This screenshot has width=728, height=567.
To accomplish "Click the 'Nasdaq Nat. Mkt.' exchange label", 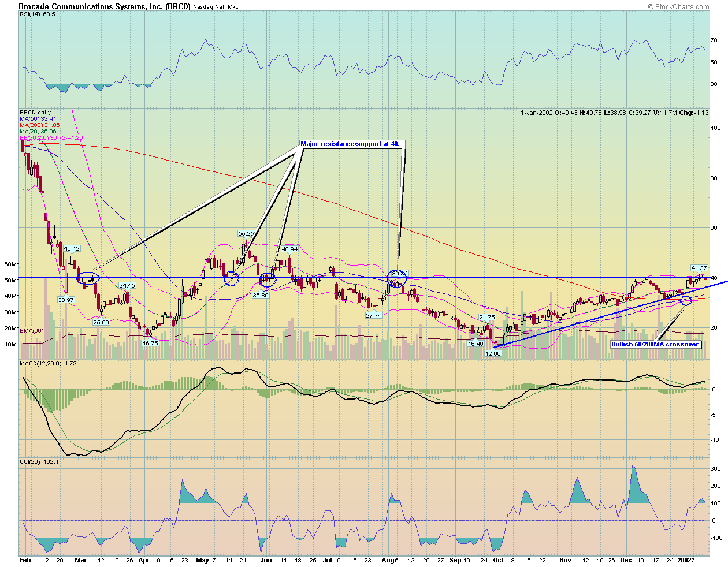I will 216,7.
